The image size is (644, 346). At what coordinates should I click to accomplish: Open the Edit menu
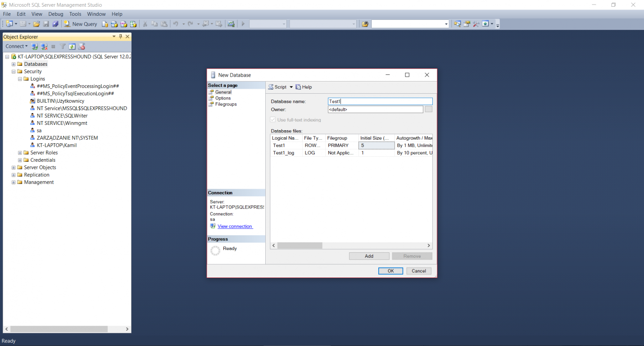tap(21, 14)
